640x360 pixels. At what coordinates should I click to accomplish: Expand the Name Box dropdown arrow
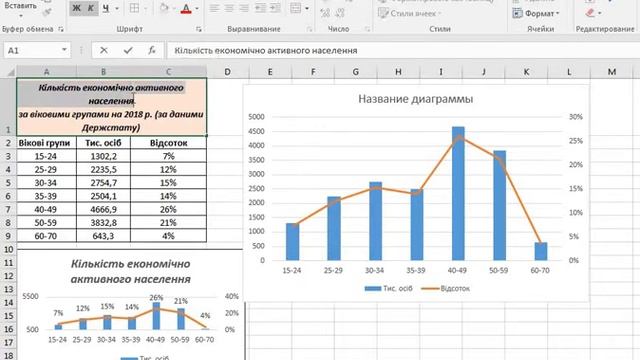64,50
